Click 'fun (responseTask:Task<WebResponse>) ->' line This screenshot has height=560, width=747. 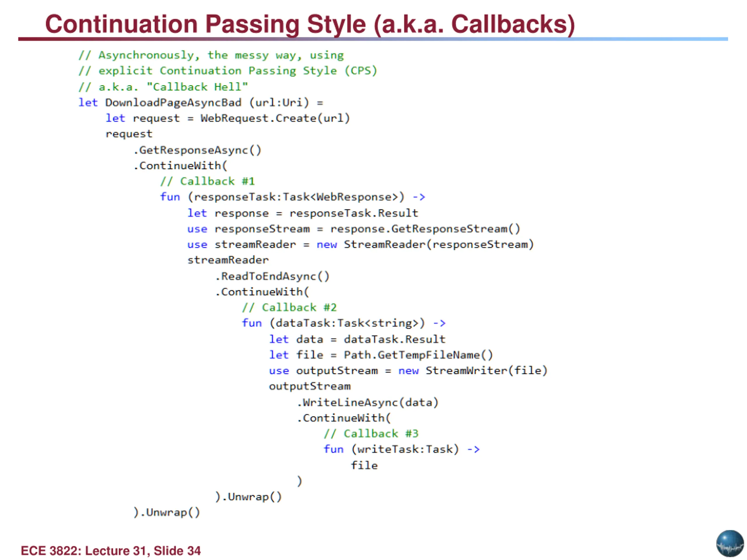click(292, 197)
